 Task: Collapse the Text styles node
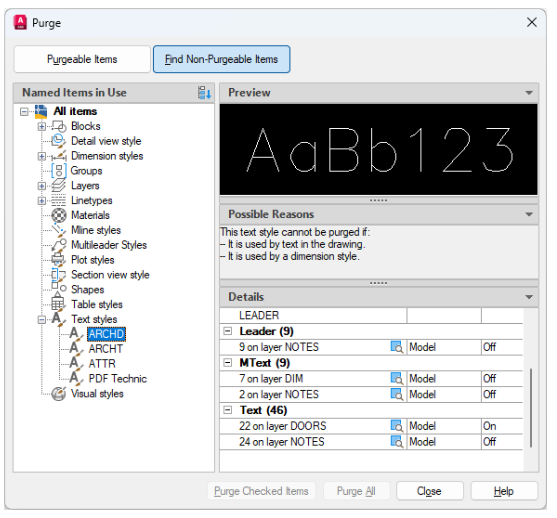pos(42,319)
